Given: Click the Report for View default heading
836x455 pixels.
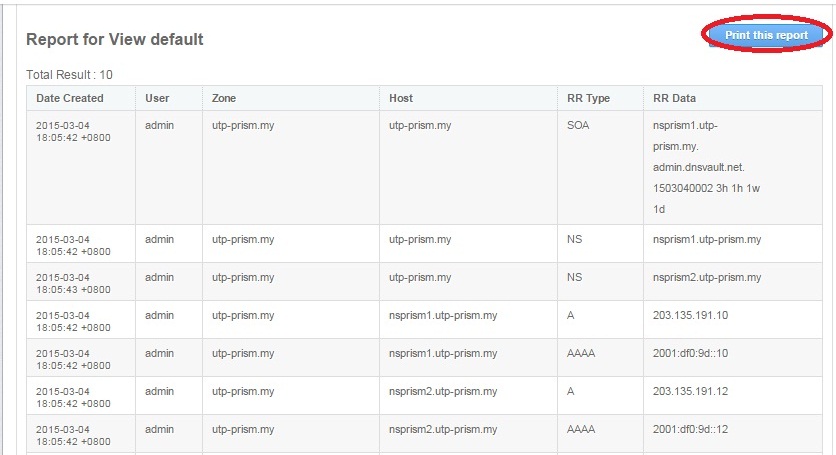Looking at the screenshot, I should click(x=114, y=39).
